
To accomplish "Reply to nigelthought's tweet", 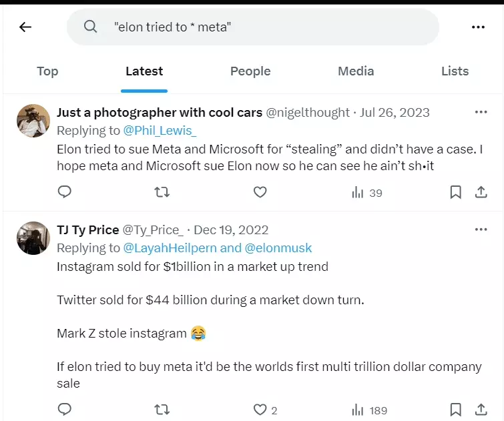I will (65, 192).
